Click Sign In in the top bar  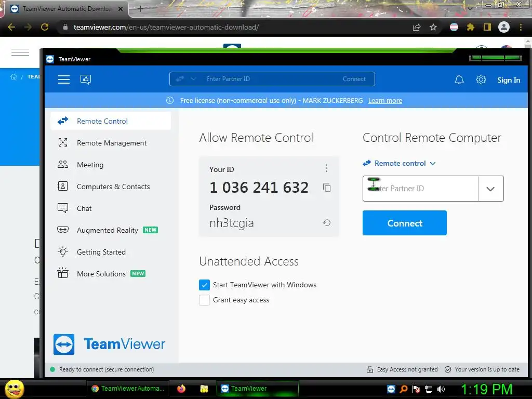509,80
